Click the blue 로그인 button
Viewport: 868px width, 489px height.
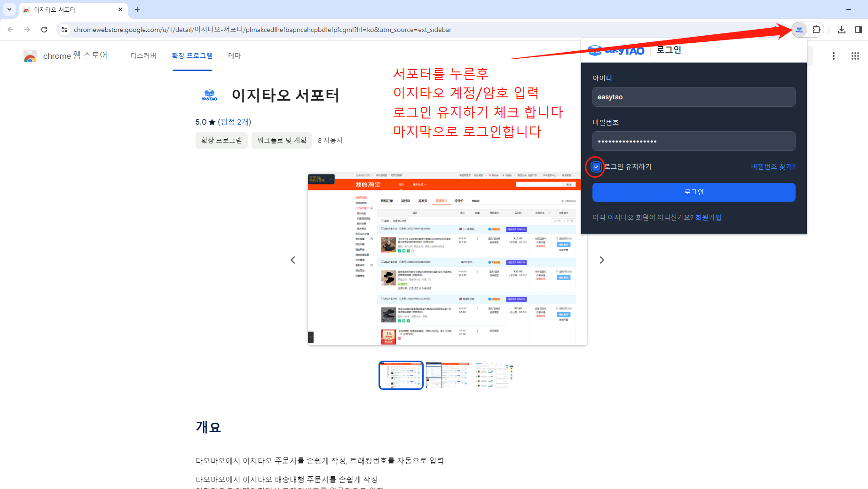[694, 192]
